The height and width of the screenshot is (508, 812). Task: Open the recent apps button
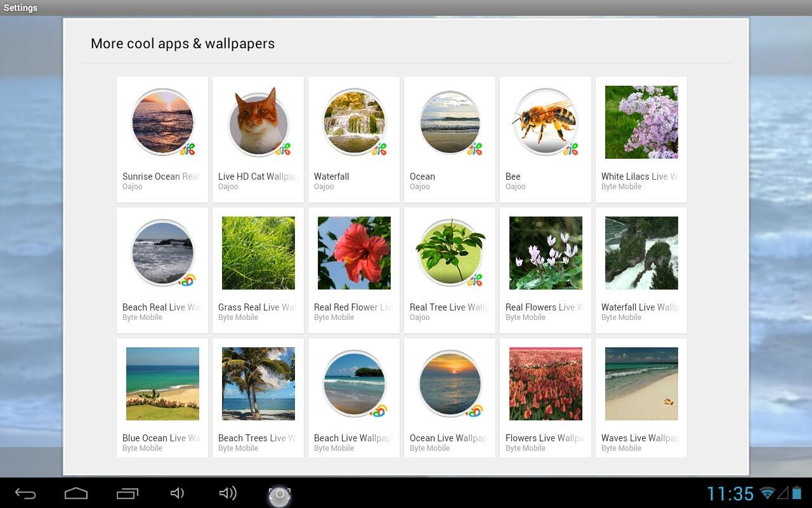127,493
